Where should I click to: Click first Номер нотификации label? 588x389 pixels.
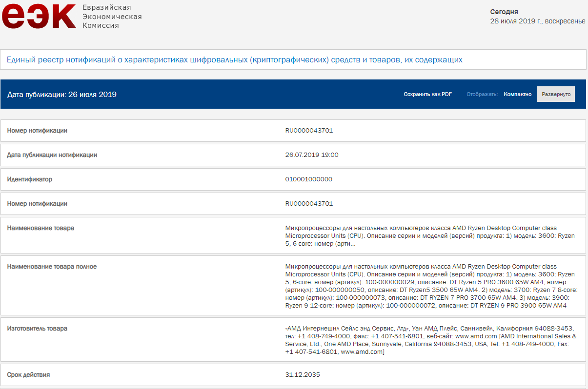(37, 131)
